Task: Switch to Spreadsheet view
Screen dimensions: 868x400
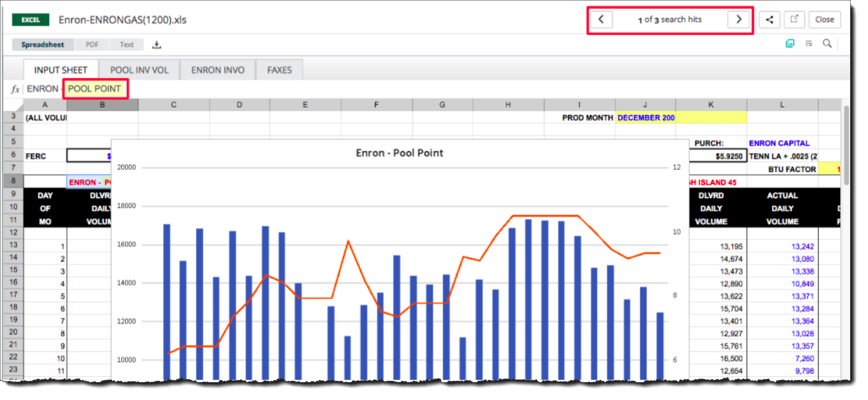Action: point(43,44)
